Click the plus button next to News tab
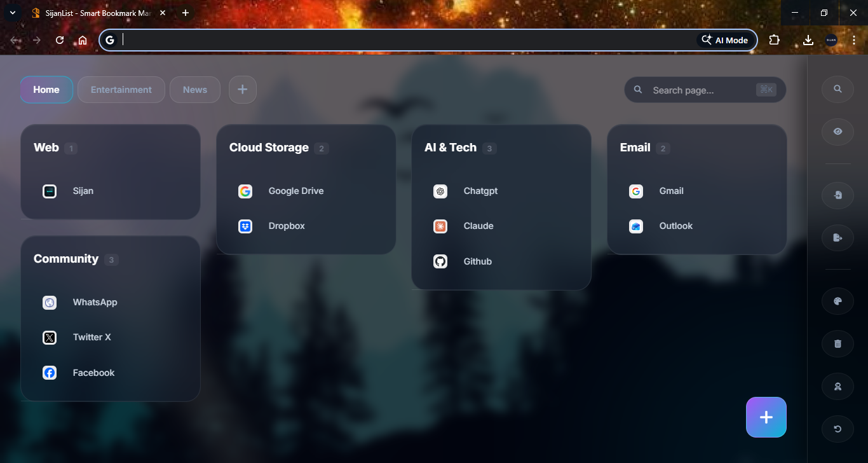The height and width of the screenshot is (463, 868). [x=242, y=89]
